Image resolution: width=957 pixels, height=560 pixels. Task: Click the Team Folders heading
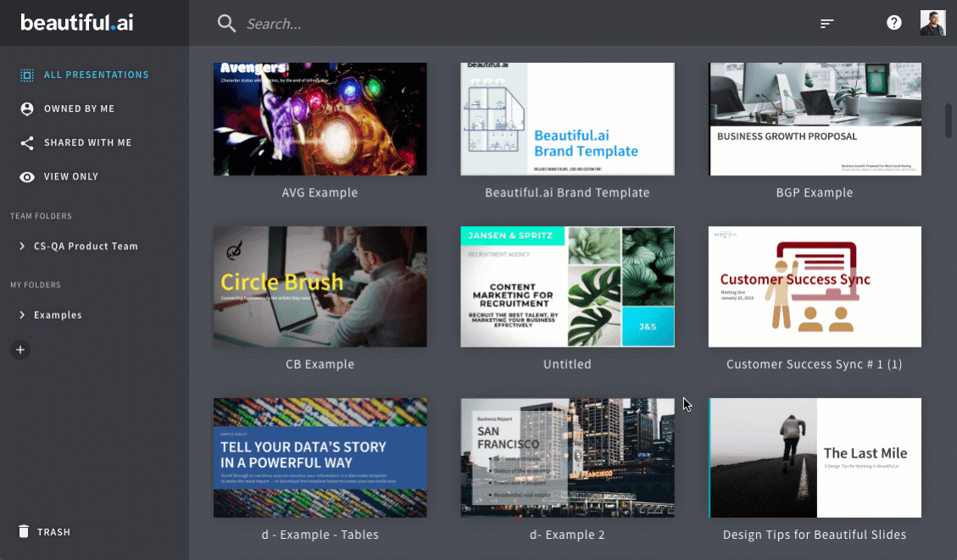(x=41, y=216)
